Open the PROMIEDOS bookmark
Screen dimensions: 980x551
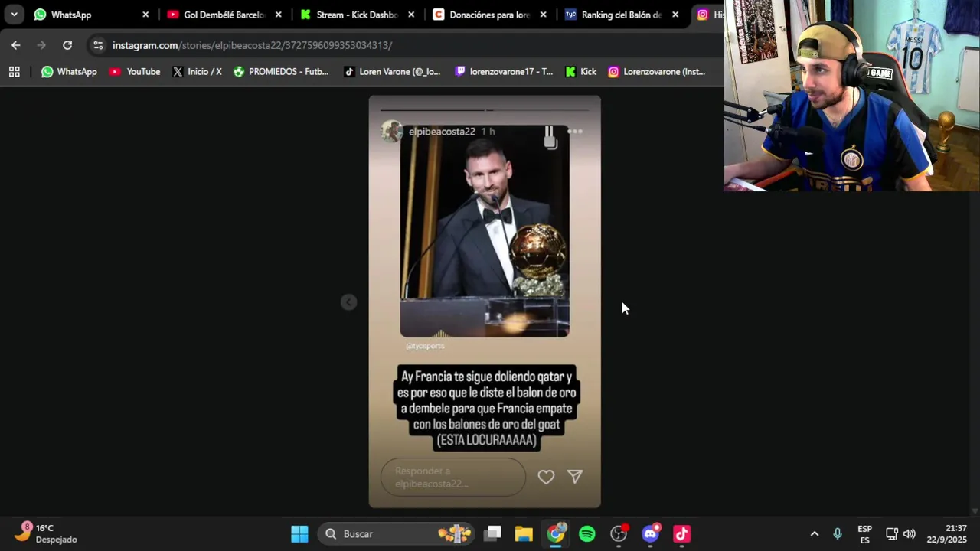coord(281,71)
